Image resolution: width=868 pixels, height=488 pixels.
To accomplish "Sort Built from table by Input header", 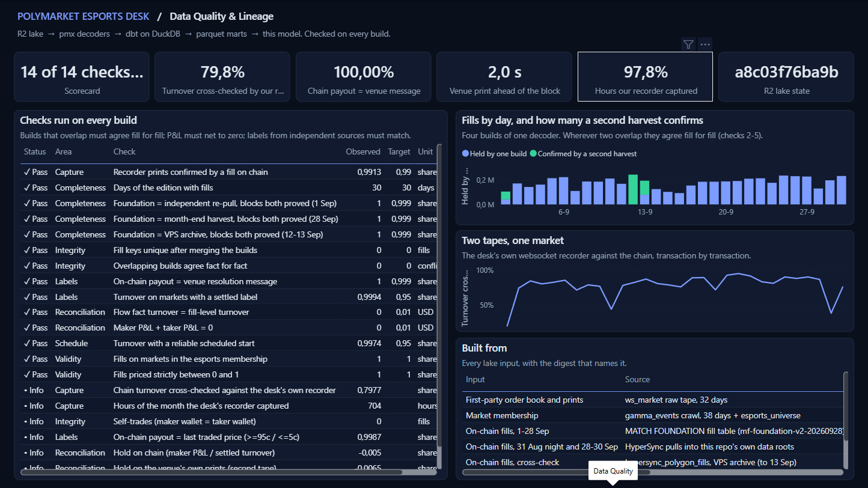I will (x=475, y=379).
